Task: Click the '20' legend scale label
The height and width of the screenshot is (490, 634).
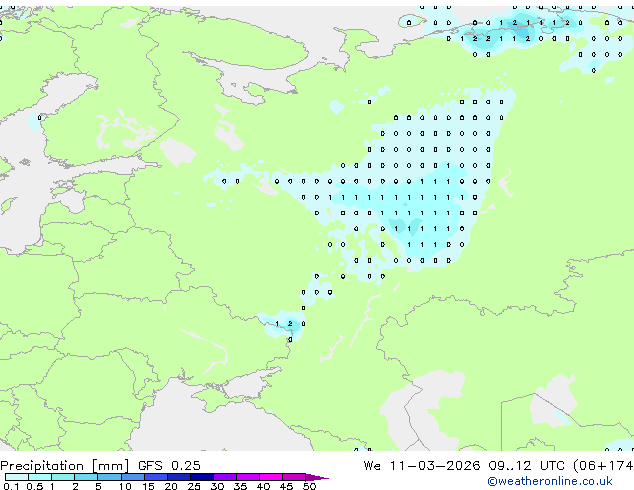Action: tap(171, 486)
